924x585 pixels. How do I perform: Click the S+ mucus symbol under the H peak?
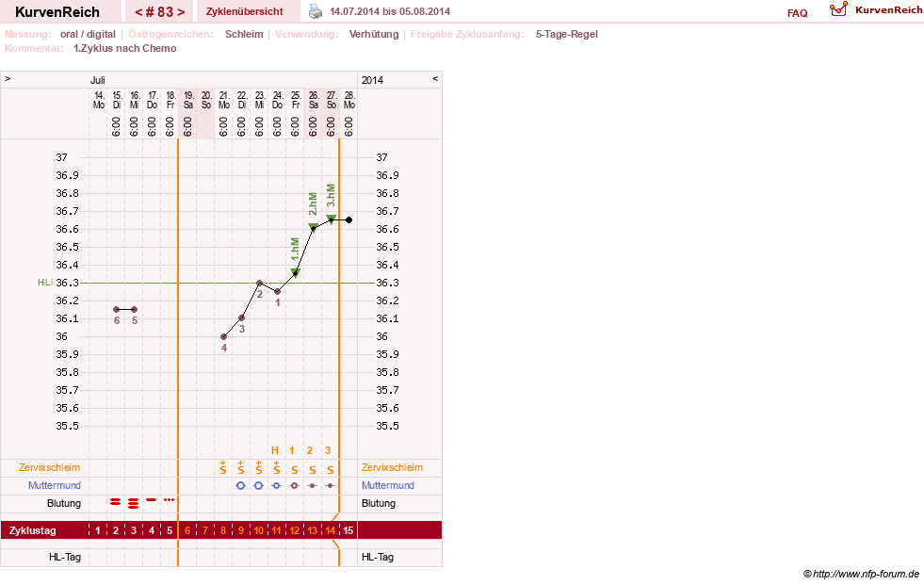tap(276, 468)
